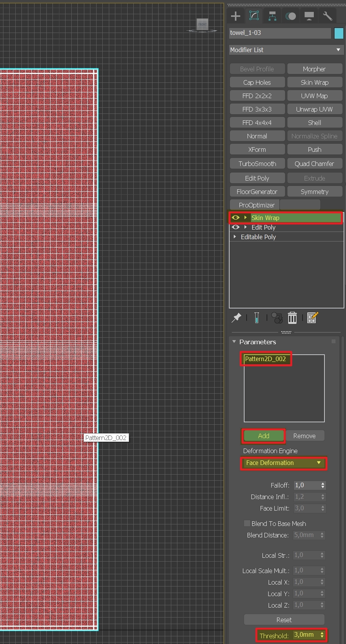Click the Falloff value field
This screenshot has height=644, width=346.
(x=307, y=485)
